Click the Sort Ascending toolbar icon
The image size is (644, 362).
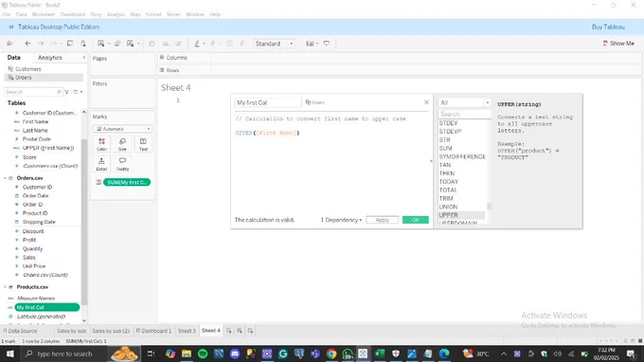[x=165, y=44]
